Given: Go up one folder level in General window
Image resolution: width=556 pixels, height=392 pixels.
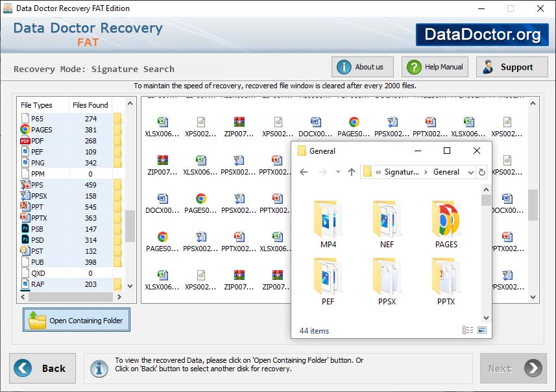Looking at the screenshot, I should tap(352, 172).
